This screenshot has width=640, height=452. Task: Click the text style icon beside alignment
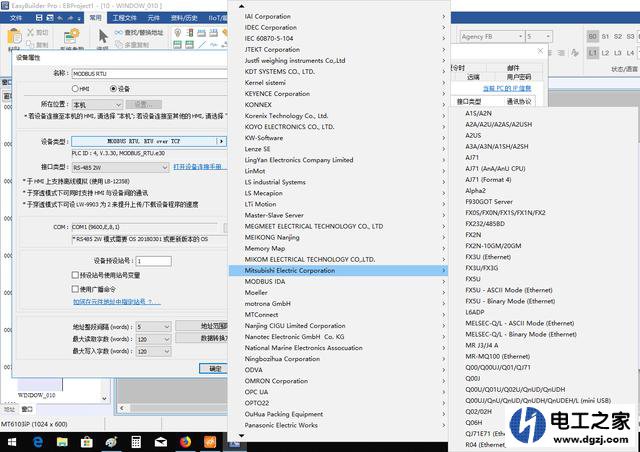tap(575, 53)
